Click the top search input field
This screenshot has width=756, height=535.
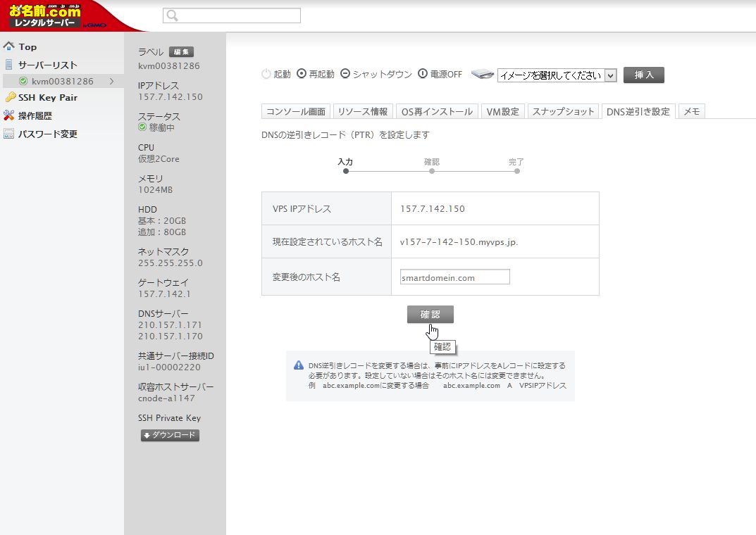[x=232, y=15]
